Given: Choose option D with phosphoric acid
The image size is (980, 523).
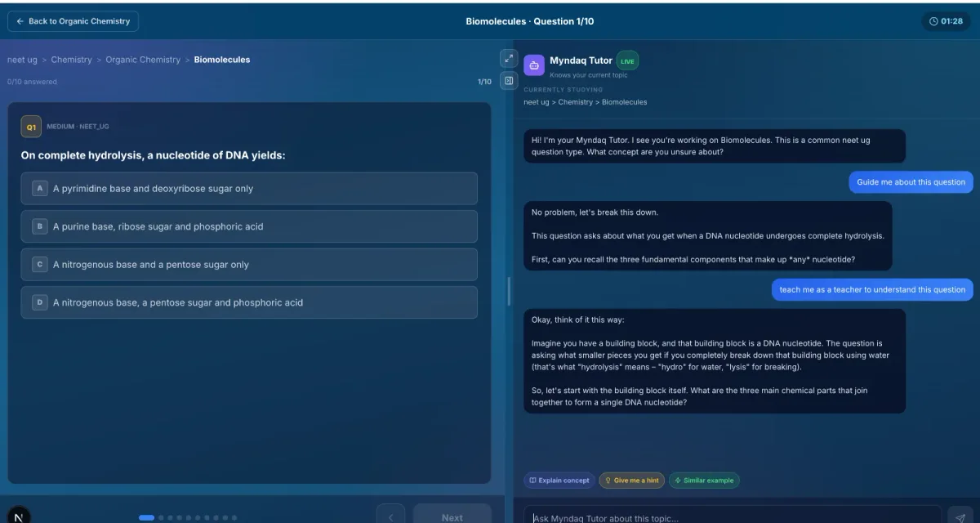Looking at the screenshot, I should click(x=249, y=302).
